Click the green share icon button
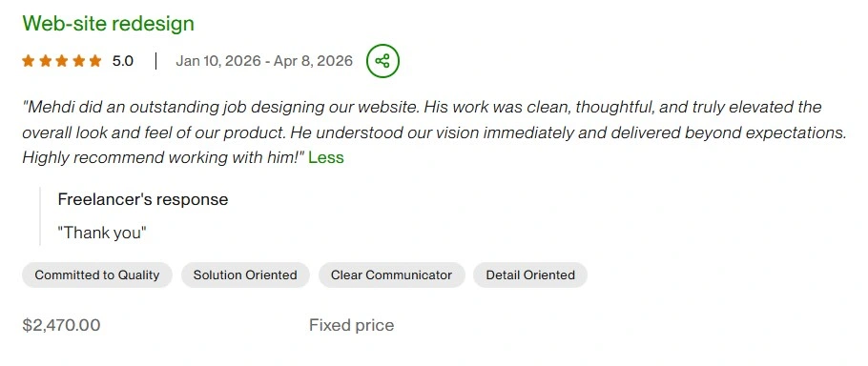This screenshot has width=868, height=366. tap(382, 61)
